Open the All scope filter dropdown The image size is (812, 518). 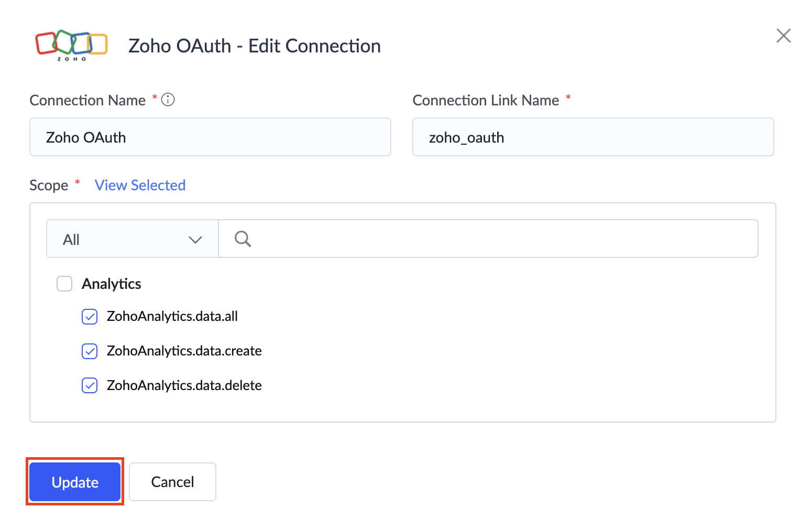(132, 239)
